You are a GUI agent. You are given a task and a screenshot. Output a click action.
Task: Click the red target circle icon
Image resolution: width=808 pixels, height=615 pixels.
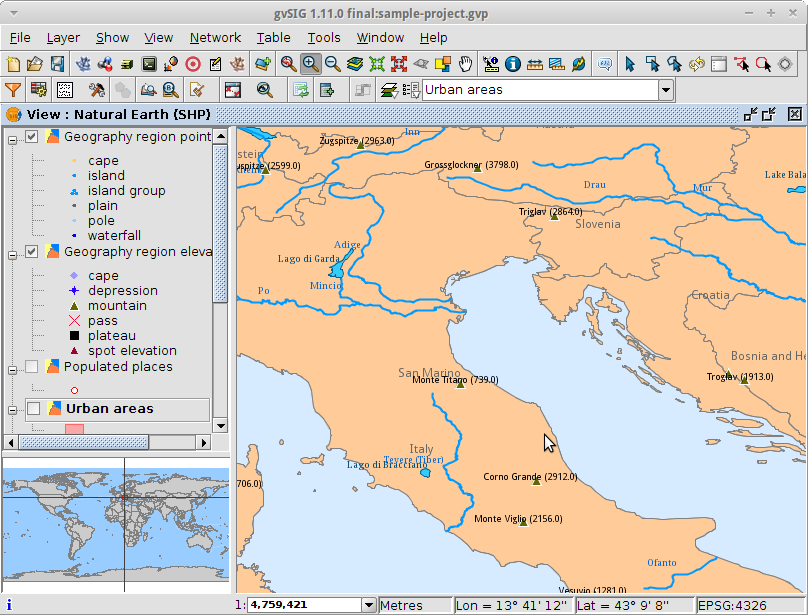193,64
